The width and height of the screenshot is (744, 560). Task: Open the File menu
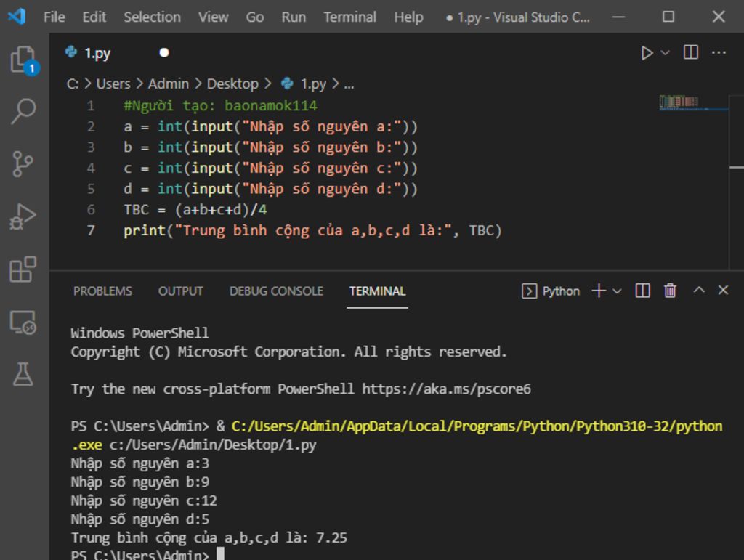[54, 17]
